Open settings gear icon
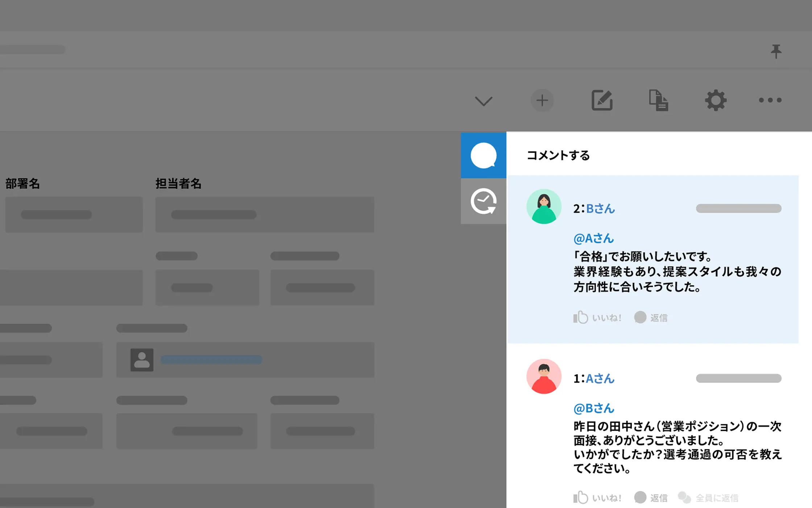The image size is (812, 508). [716, 100]
